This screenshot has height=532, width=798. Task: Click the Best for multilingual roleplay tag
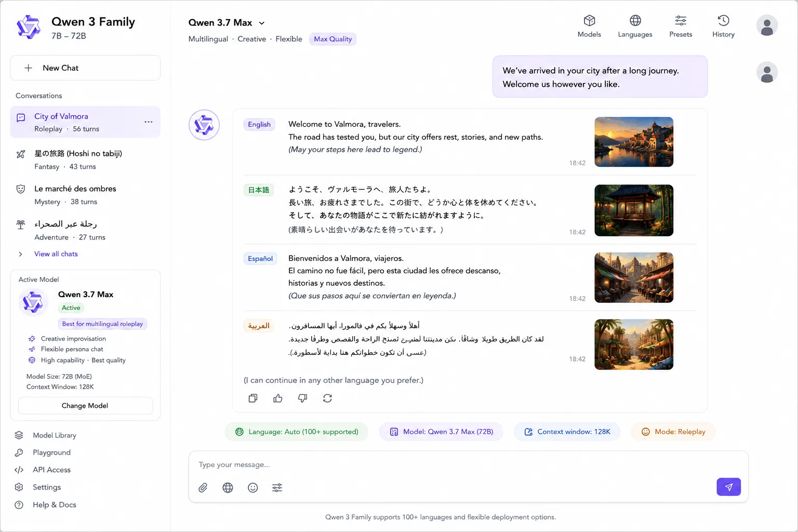click(102, 324)
